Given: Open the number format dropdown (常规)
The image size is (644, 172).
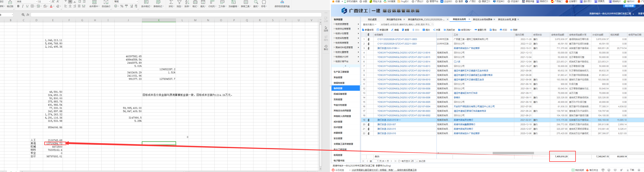Looking at the screenshot, I should pyautogui.click(x=137, y=1).
